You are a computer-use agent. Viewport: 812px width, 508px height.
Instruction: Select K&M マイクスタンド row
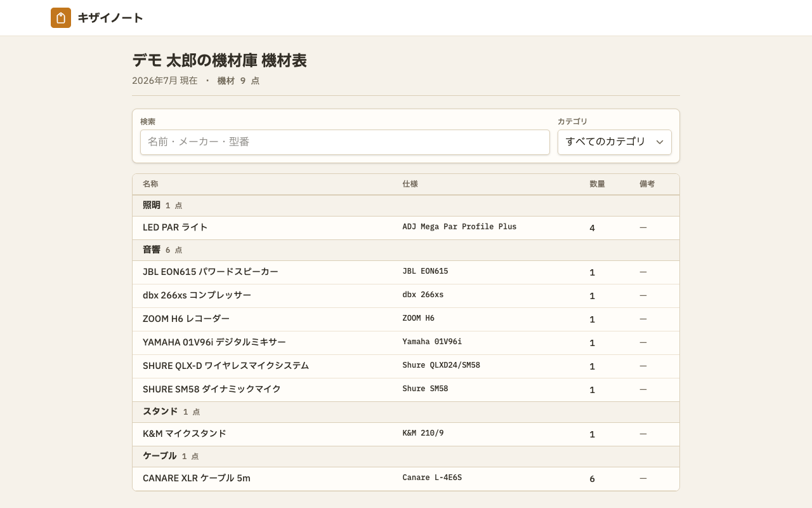tap(406, 434)
